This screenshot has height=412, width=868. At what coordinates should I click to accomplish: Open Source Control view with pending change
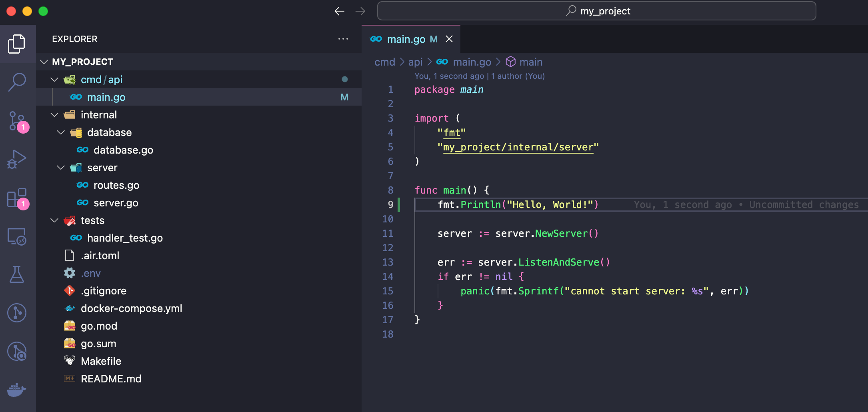point(17,120)
